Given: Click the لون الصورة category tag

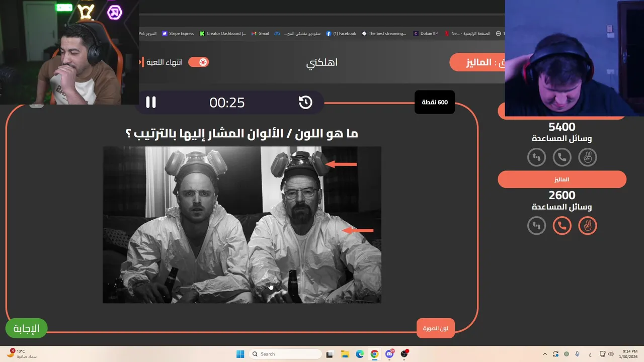Looking at the screenshot, I should pos(436,328).
